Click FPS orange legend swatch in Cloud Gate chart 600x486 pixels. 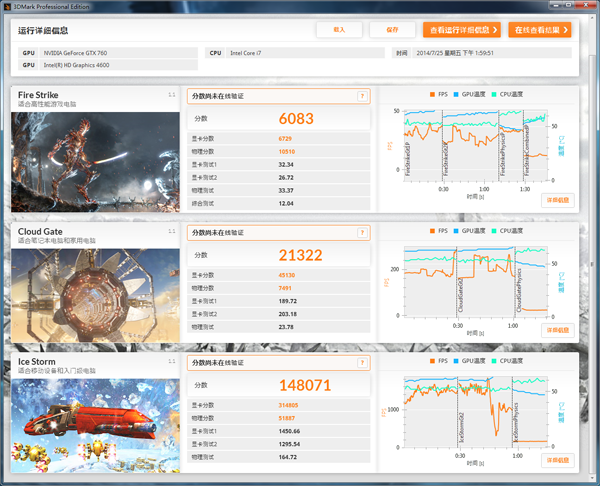point(432,231)
